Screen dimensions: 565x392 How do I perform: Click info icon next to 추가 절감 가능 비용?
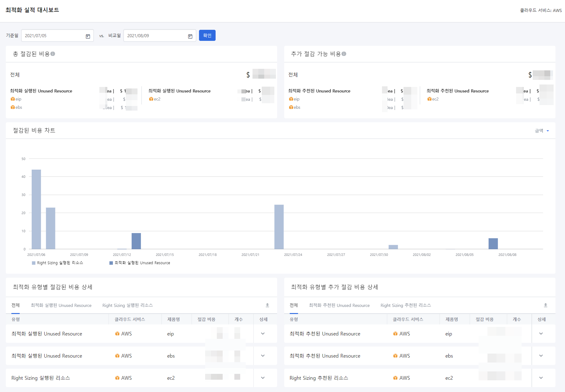point(344,54)
